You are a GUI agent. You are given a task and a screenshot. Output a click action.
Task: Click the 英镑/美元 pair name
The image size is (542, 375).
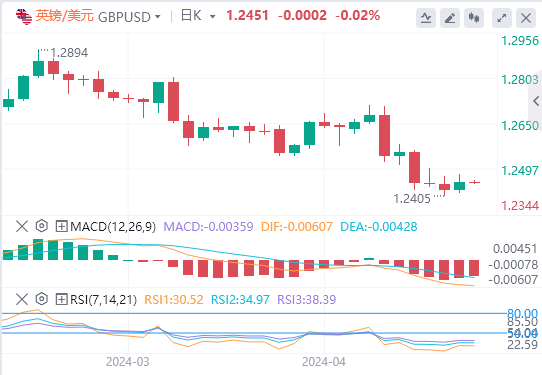[x=65, y=16]
